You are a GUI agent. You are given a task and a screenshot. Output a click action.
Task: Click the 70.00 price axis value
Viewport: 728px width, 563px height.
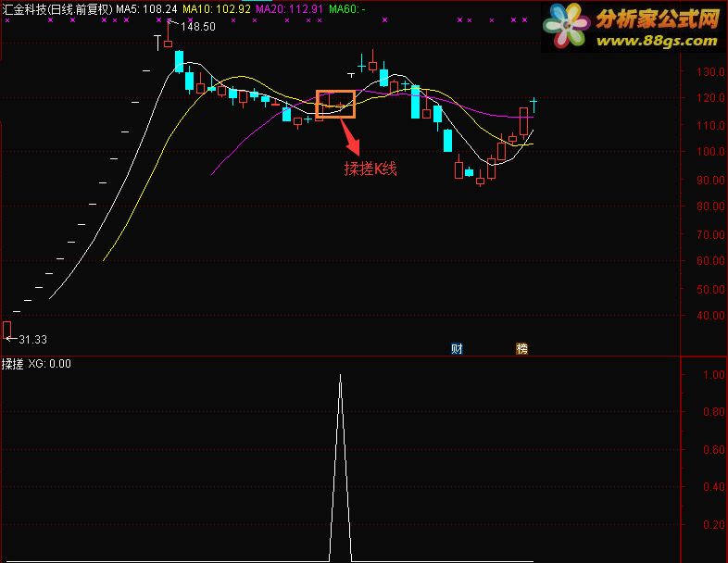pos(710,235)
